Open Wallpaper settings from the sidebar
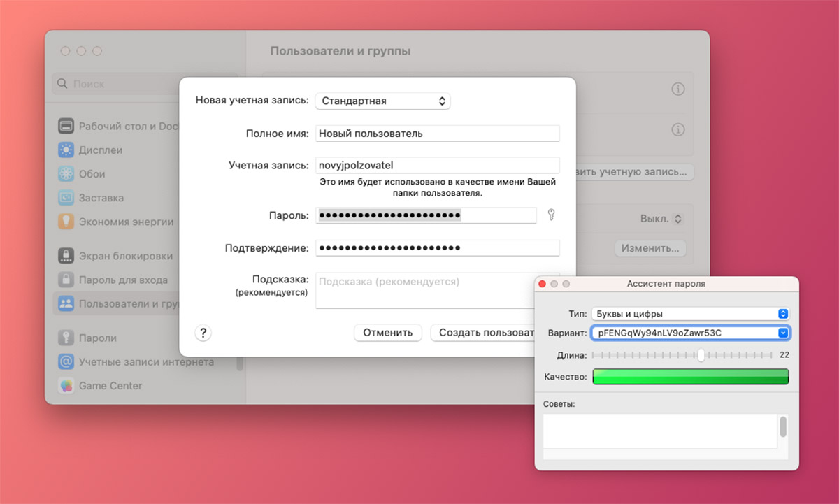The height and width of the screenshot is (504, 839). [x=92, y=174]
